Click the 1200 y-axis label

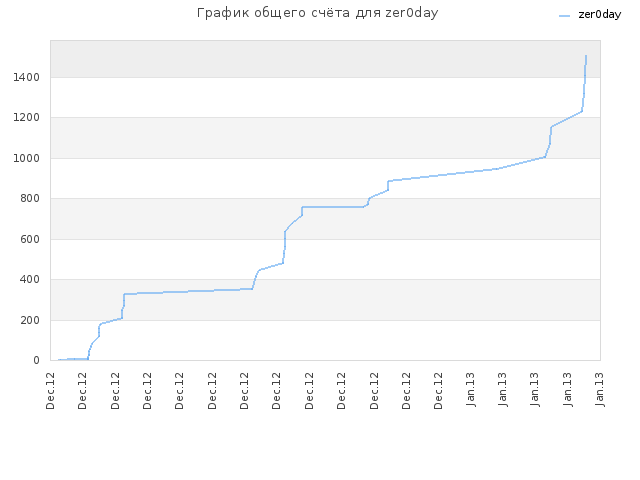(x=26, y=118)
